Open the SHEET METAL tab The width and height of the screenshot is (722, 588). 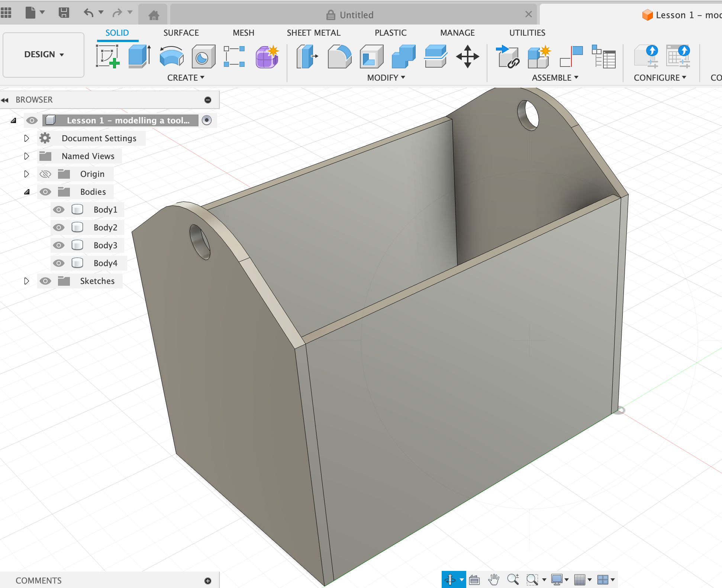(313, 33)
